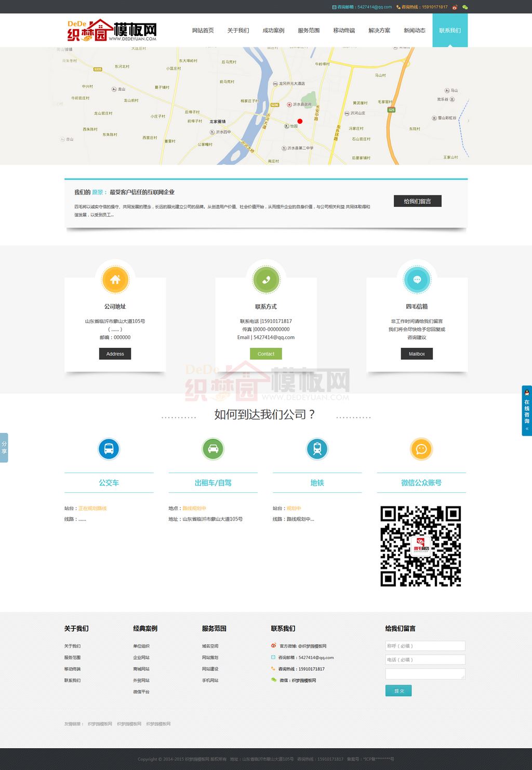Click the green taxi car icon
The width and height of the screenshot is (532, 770).
213,449
